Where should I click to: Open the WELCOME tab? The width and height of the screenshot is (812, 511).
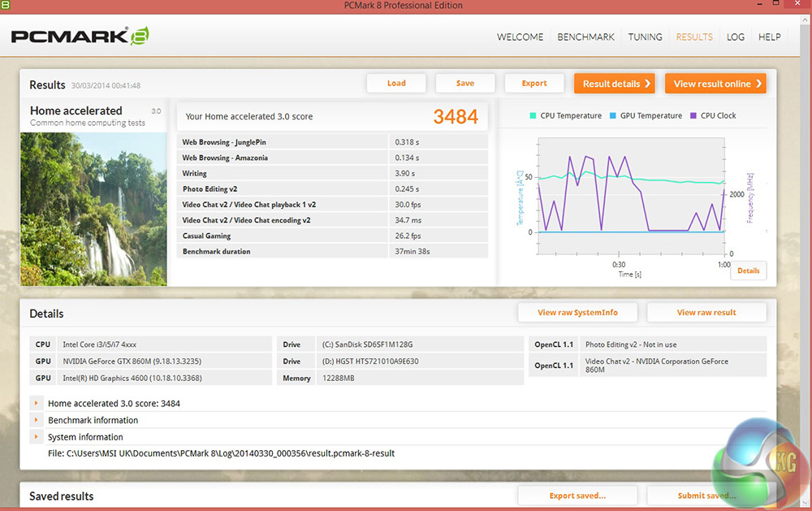pyautogui.click(x=520, y=37)
